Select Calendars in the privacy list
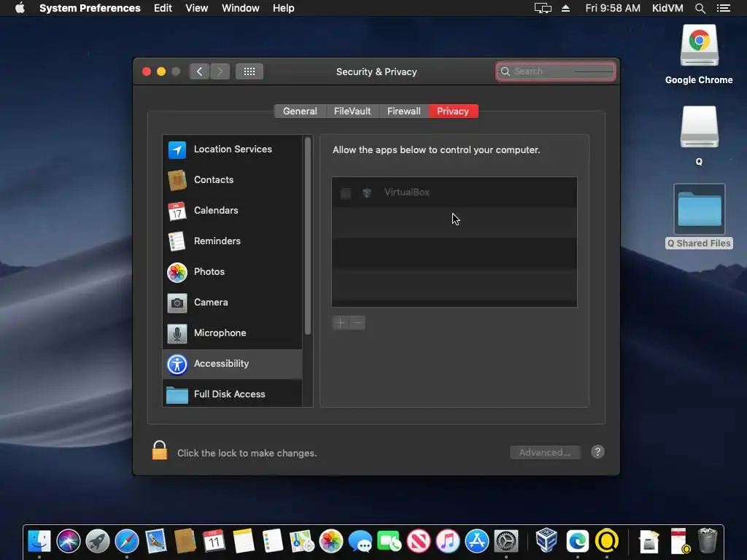 233,211
